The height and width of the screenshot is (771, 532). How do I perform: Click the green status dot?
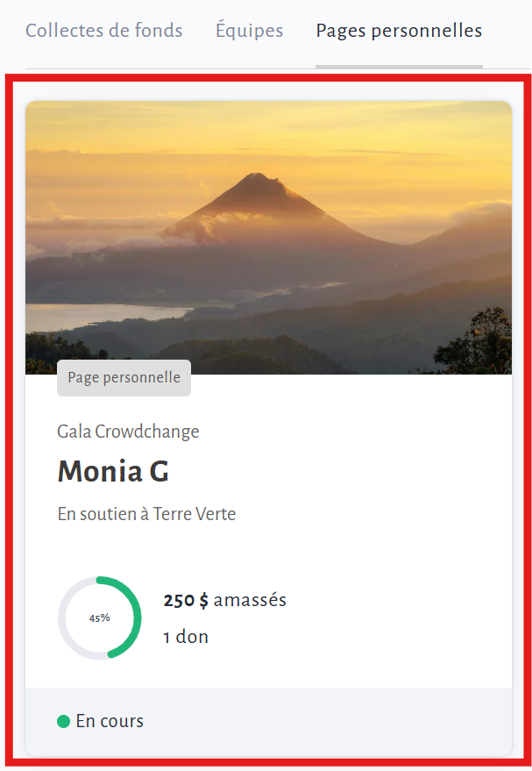click(x=63, y=722)
